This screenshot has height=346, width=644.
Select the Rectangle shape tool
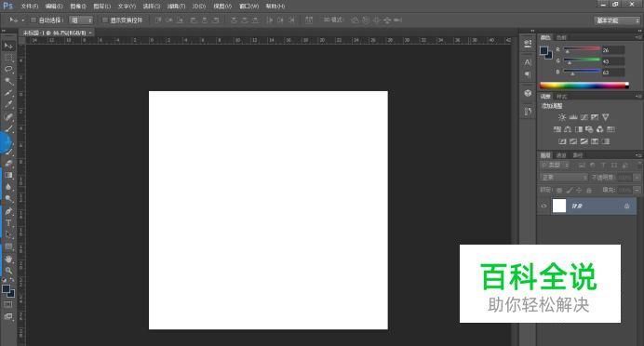[8, 247]
